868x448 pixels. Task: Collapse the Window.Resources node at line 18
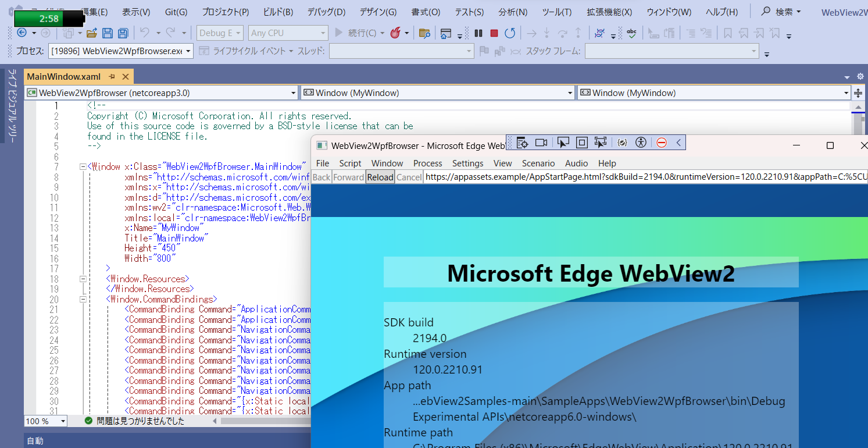(x=83, y=279)
